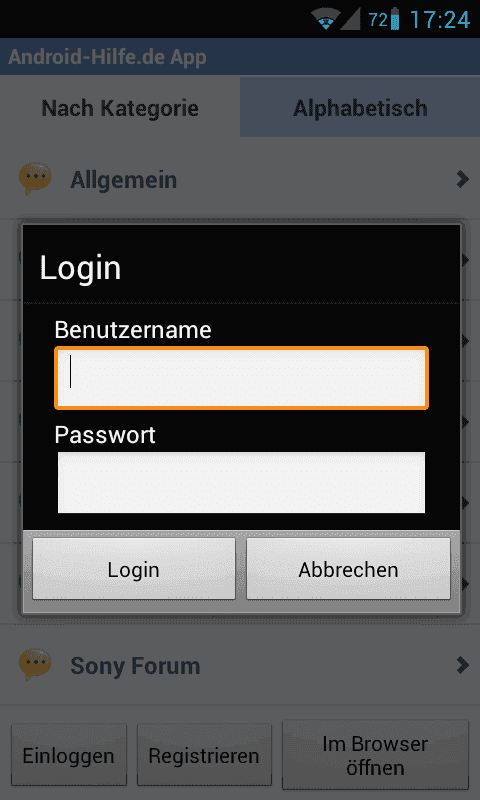
Task: Focus the Passwort input field
Action: pos(241,482)
